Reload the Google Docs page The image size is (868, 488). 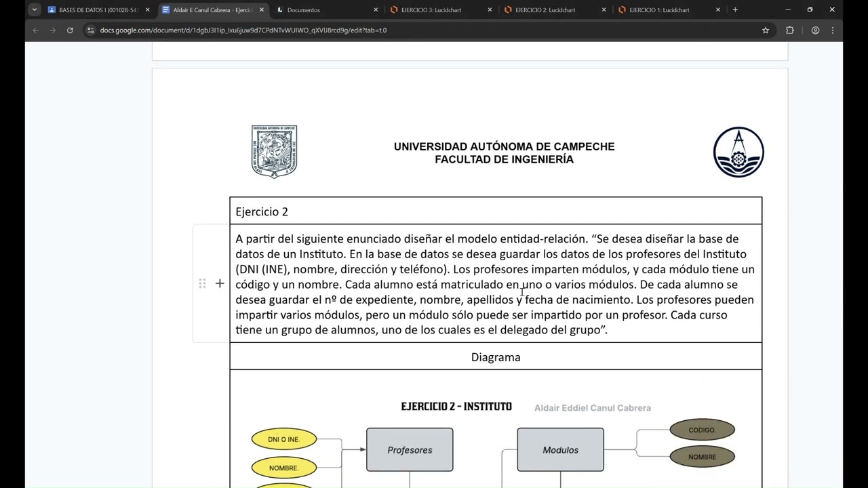[70, 30]
